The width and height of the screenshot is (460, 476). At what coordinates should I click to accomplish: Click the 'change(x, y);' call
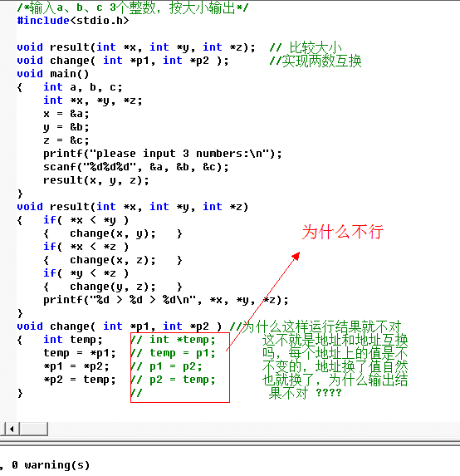[113, 233]
